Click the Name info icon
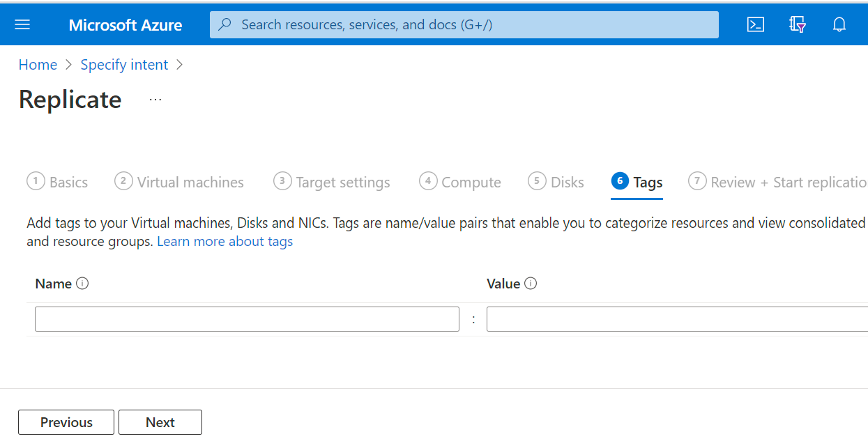This screenshot has width=868, height=441. pyautogui.click(x=82, y=284)
